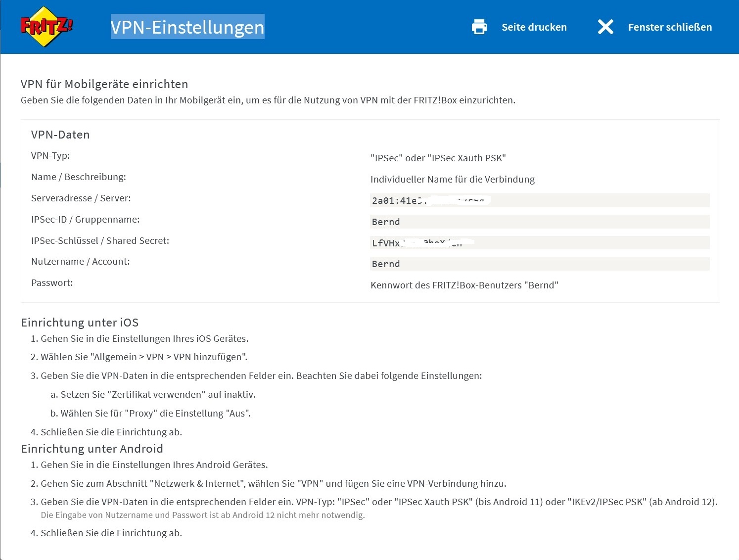
Task: Click Kennwort des FRITZ!Box-Benutzers "Bernd" text
Action: tap(464, 285)
